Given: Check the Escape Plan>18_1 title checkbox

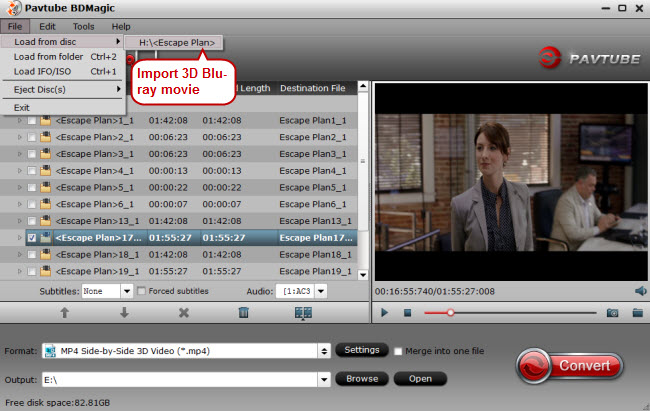Looking at the screenshot, I should point(32,255).
